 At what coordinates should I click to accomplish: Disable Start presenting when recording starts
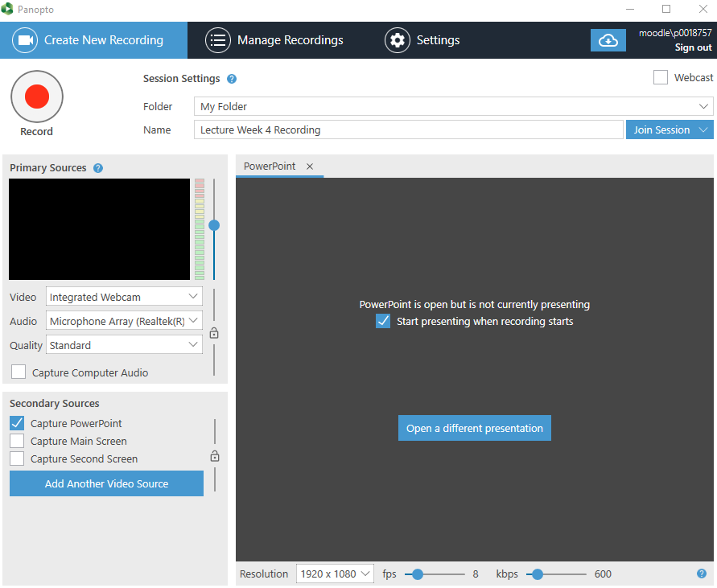pyautogui.click(x=383, y=320)
